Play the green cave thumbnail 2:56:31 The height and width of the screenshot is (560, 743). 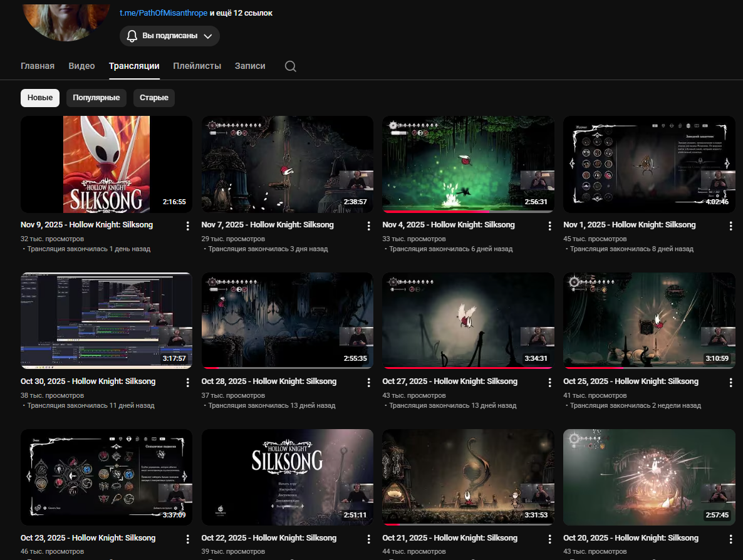coord(468,164)
